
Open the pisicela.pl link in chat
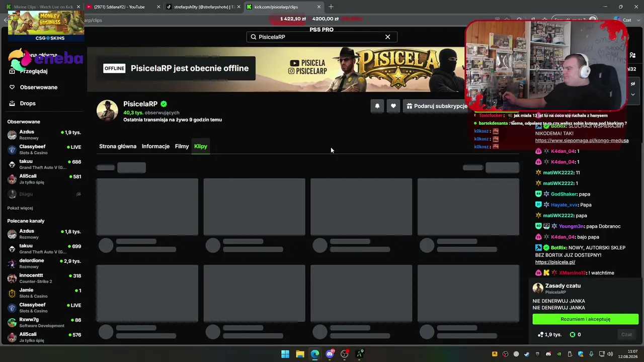tap(555, 262)
